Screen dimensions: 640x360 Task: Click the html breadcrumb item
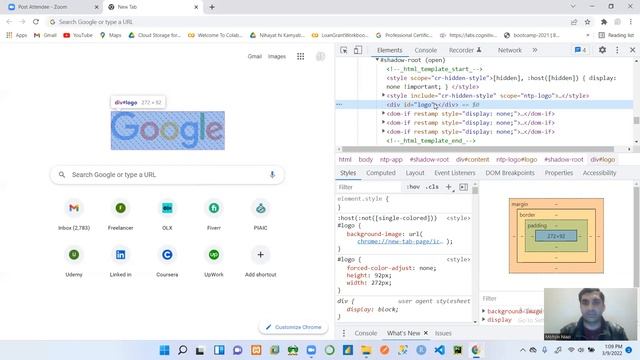(x=345, y=160)
